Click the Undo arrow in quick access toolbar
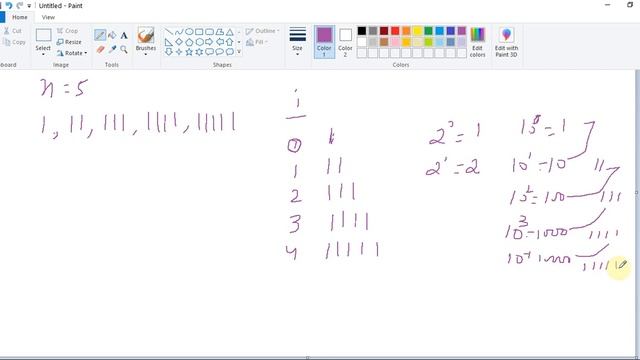640x360 pixels. click(9, 6)
